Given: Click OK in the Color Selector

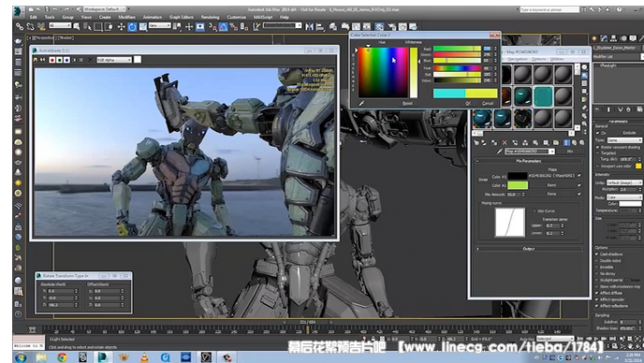Looking at the screenshot, I should click(x=468, y=104).
